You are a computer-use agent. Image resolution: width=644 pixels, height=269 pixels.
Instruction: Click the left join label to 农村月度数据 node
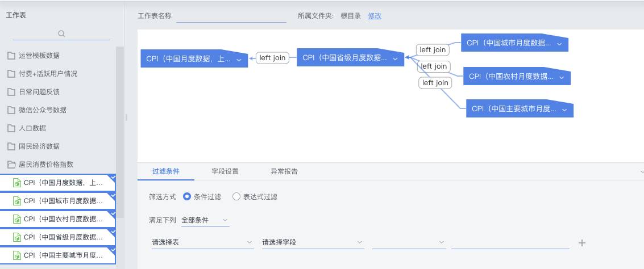pyautogui.click(x=434, y=66)
